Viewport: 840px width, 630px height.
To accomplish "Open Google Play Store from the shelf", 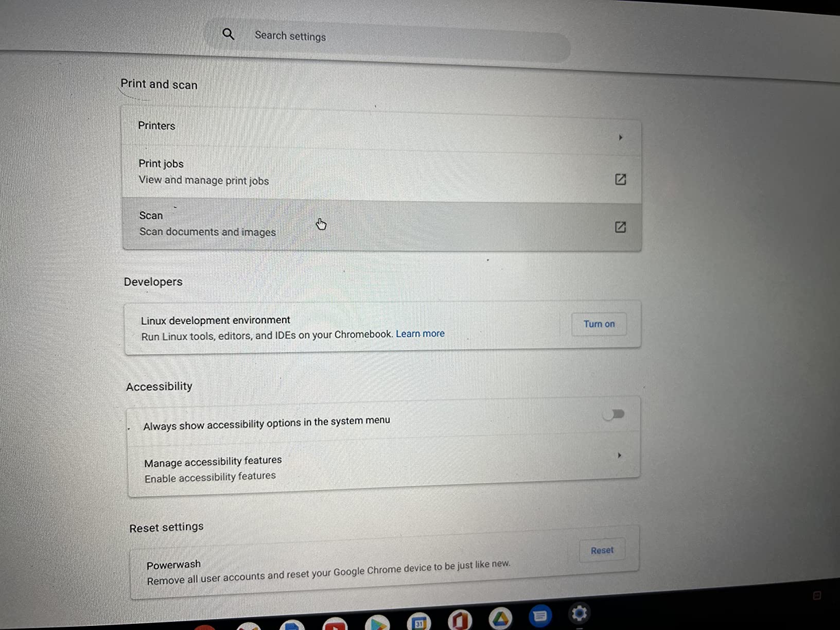I will [x=377, y=623].
